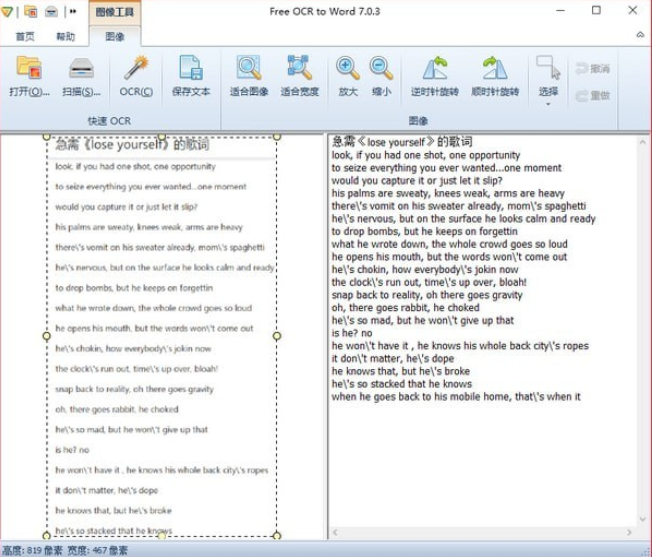Click quick-access open image icon in title bar
Viewport: 652px width, 557px height.
pyautogui.click(x=30, y=11)
